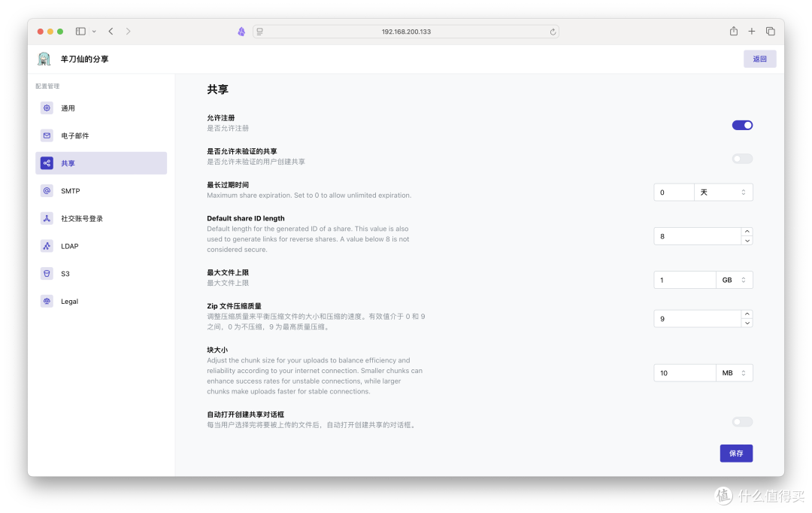
Task: Click the 社交账号登录 icon in sidebar
Action: click(47, 219)
